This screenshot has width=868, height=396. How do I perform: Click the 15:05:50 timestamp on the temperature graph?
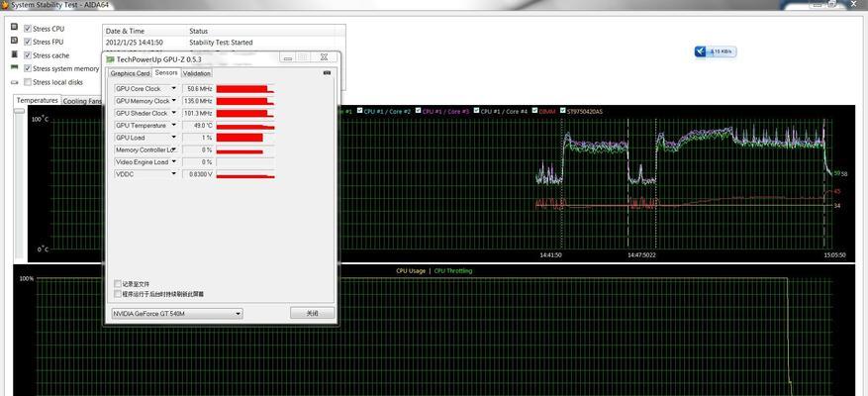pyautogui.click(x=834, y=255)
